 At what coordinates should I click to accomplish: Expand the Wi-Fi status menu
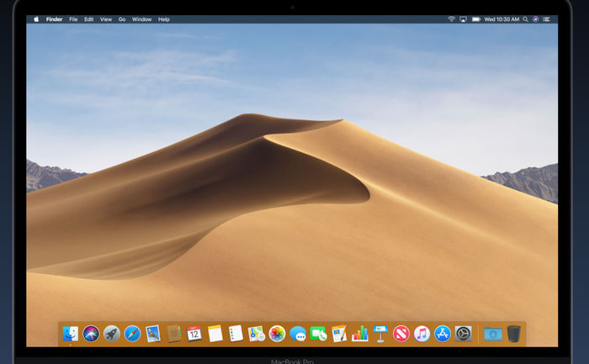(451, 18)
